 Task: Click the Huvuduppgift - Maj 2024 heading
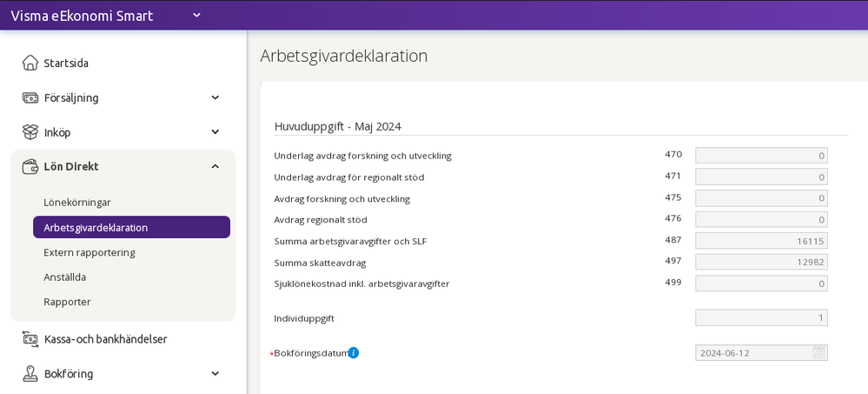click(x=338, y=126)
